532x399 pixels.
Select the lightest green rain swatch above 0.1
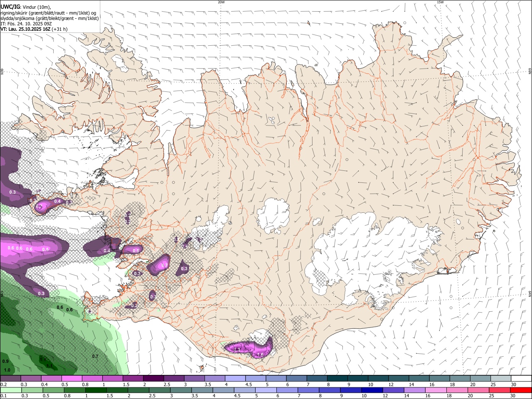pos(10,390)
